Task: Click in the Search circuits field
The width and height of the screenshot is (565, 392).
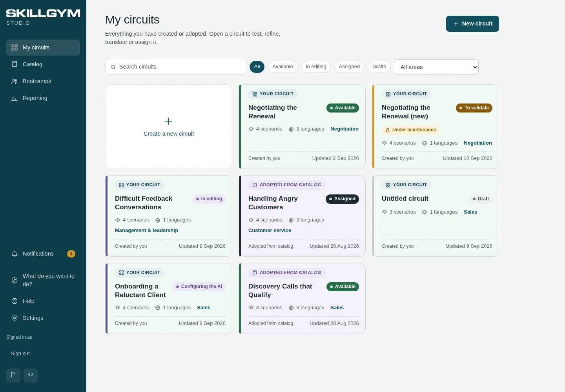Action: click(176, 67)
